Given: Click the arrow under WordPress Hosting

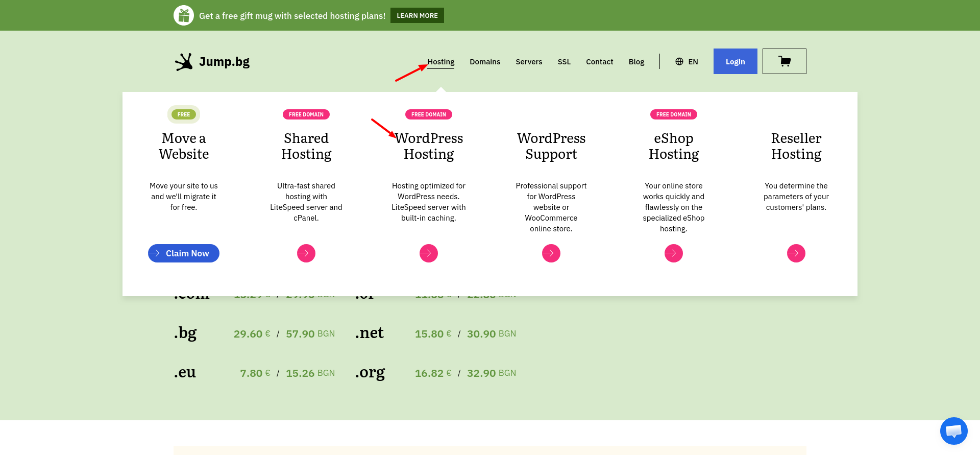Looking at the screenshot, I should pyautogui.click(x=429, y=253).
